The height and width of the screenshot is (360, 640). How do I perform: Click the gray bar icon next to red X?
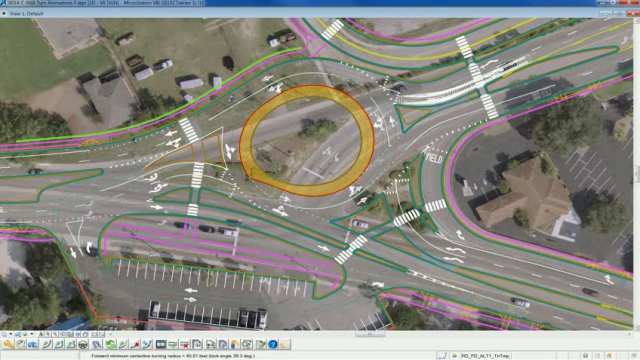point(173,344)
